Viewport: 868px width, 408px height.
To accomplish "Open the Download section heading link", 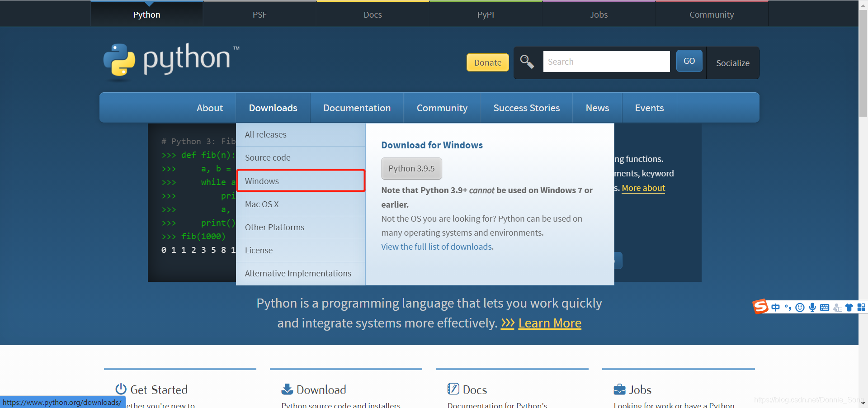I will (321, 389).
